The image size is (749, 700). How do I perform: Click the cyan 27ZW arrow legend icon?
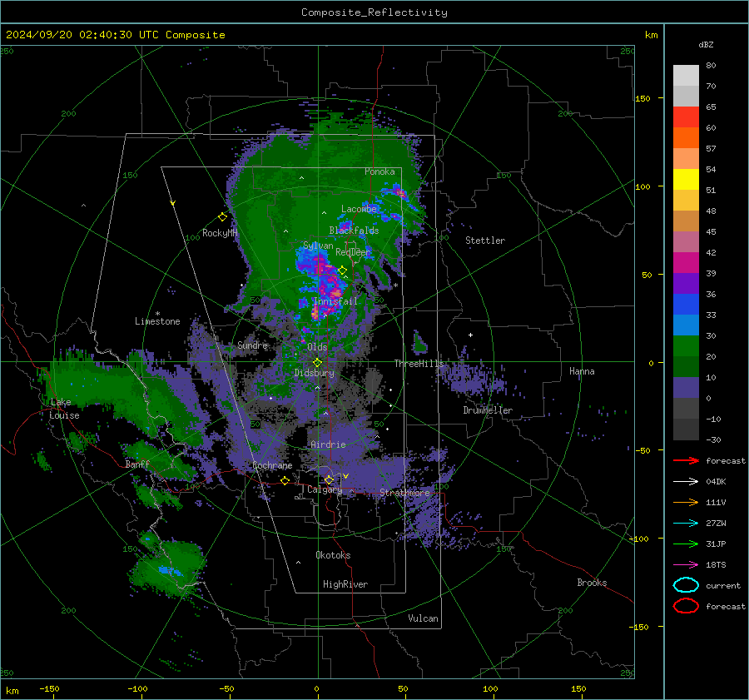tap(686, 524)
